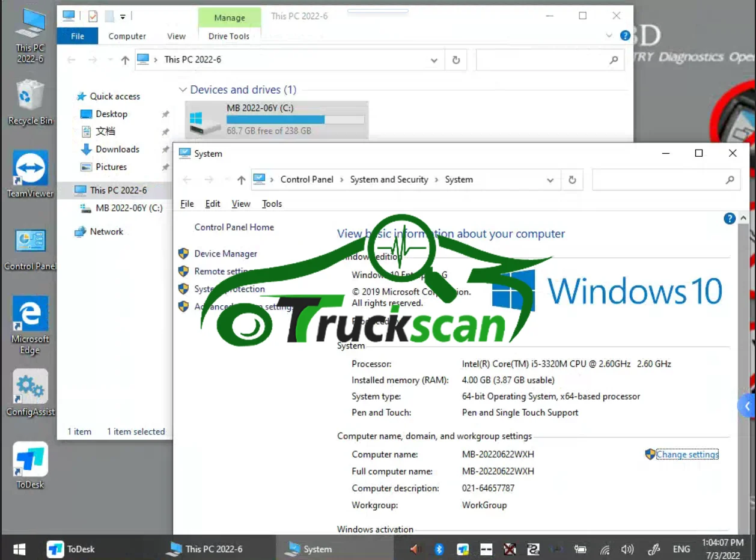This screenshot has width=756, height=560.
Task: Switch to the Computer ribbon tab
Action: point(127,36)
